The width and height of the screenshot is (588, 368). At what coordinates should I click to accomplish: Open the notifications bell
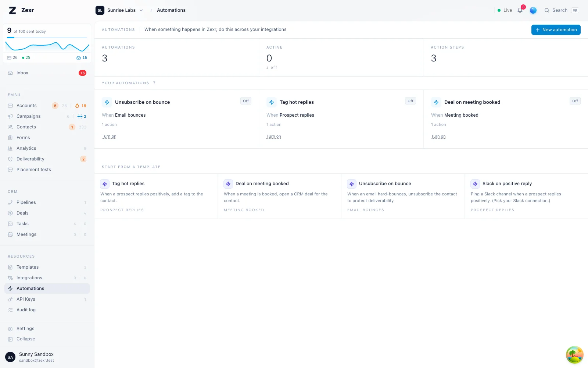coord(520,10)
